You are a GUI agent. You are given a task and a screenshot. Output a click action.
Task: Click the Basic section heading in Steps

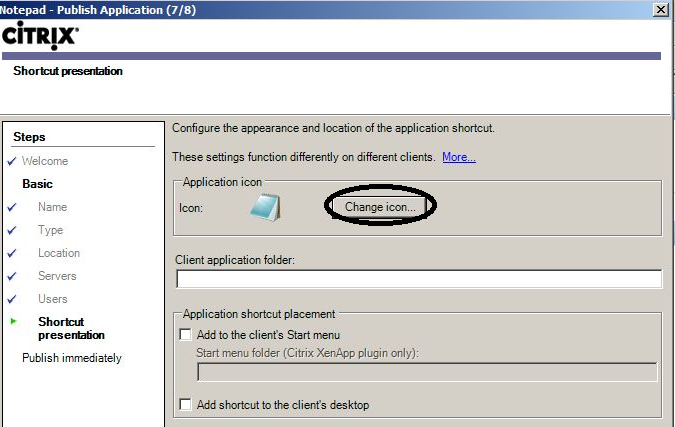click(37, 184)
